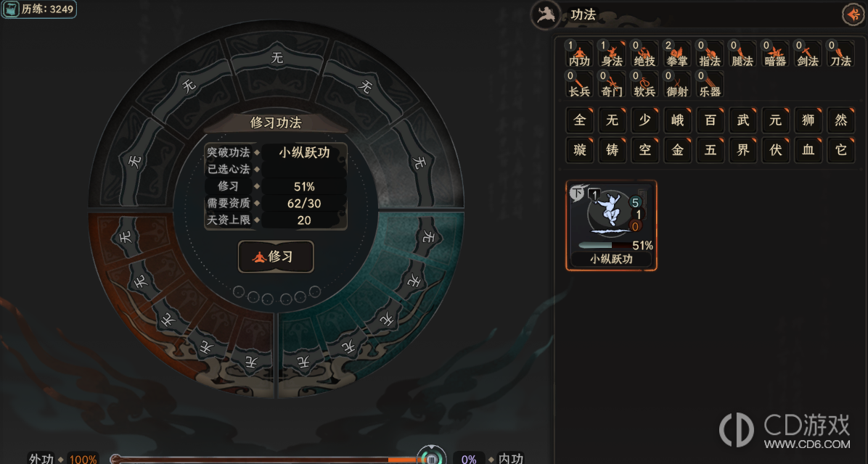Toggle the 血 sect filter
The height and width of the screenshot is (464, 868).
pos(808,150)
